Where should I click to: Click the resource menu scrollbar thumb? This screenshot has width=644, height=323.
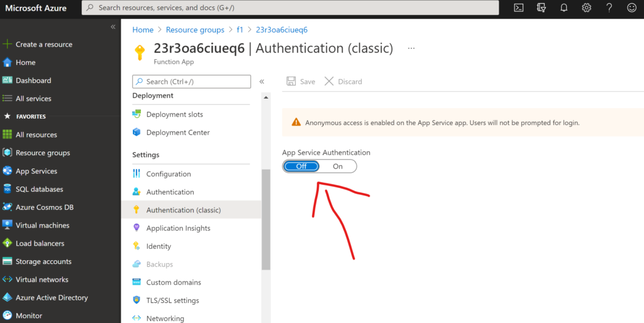266,219
